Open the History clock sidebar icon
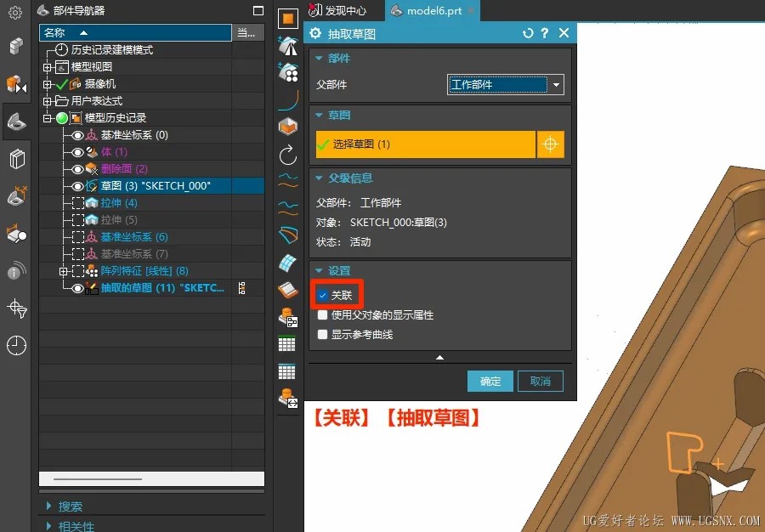The image size is (765, 532). [x=16, y=345]
